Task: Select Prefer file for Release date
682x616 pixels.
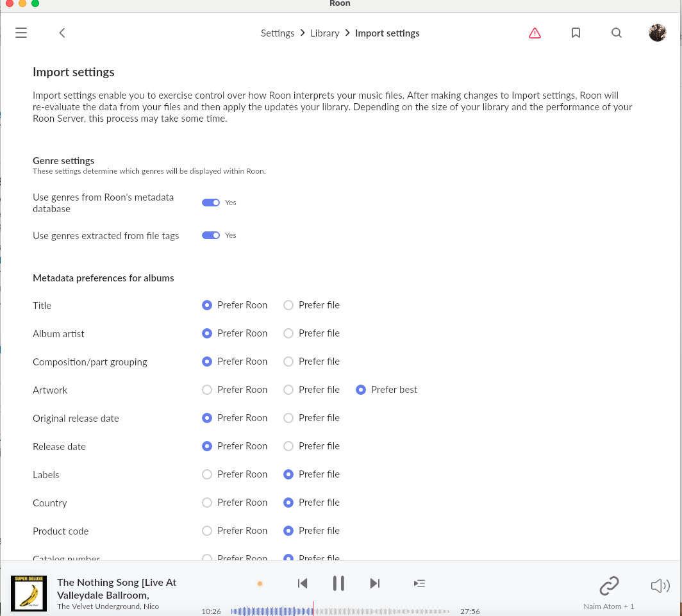Action: [x=288, y=446]
